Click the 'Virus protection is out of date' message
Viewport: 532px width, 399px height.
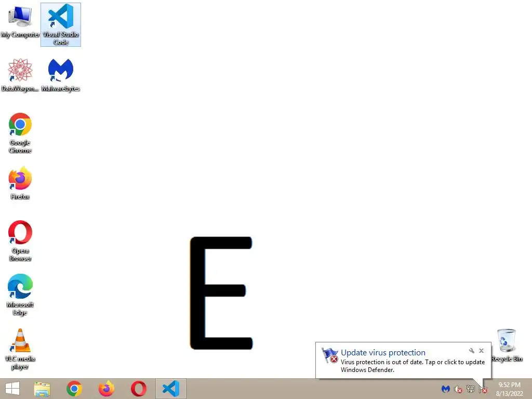(413, 366)
